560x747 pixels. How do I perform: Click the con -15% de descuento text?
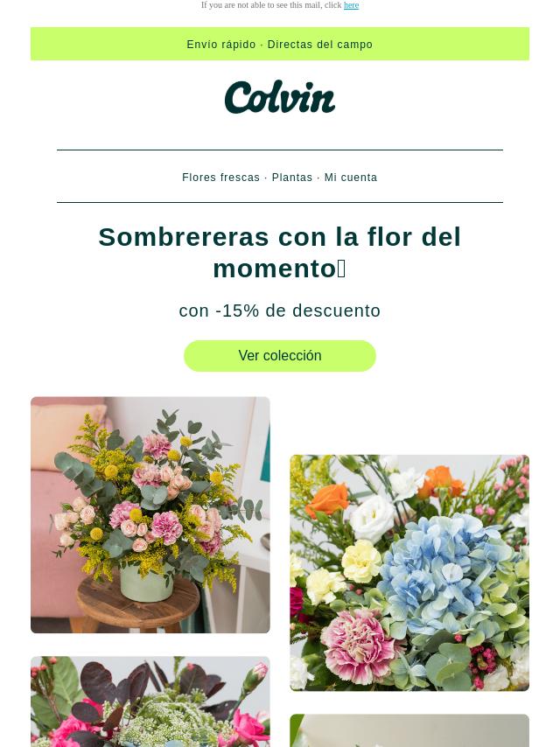[280, 311]
